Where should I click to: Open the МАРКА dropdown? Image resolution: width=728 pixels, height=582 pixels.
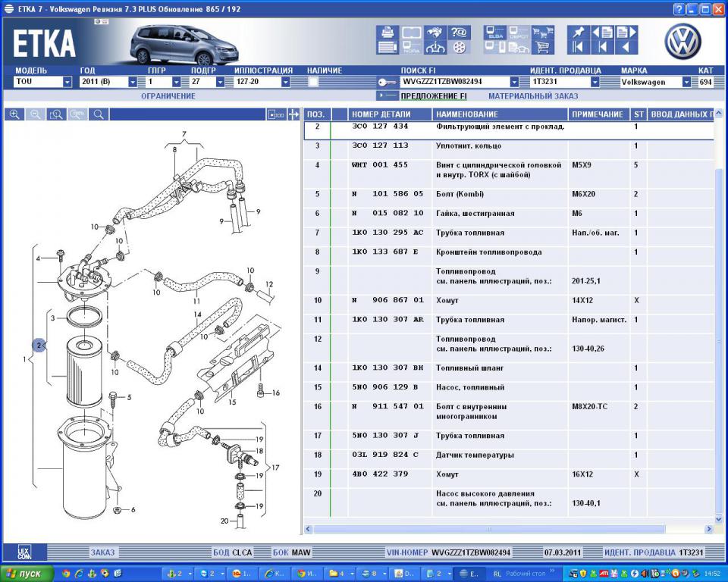coord(686,82)
